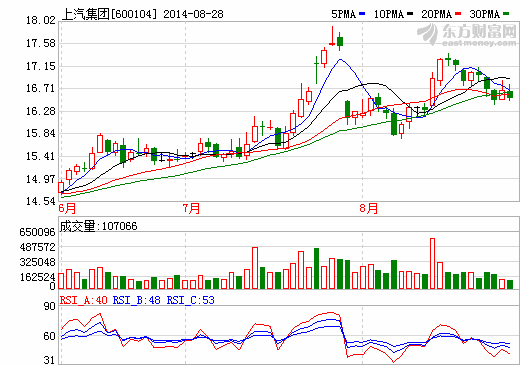The height and width of the screenshot is (365, 520).
Task: Click the blue 5PMA legend color marker
Action: (x=362, y=14)
